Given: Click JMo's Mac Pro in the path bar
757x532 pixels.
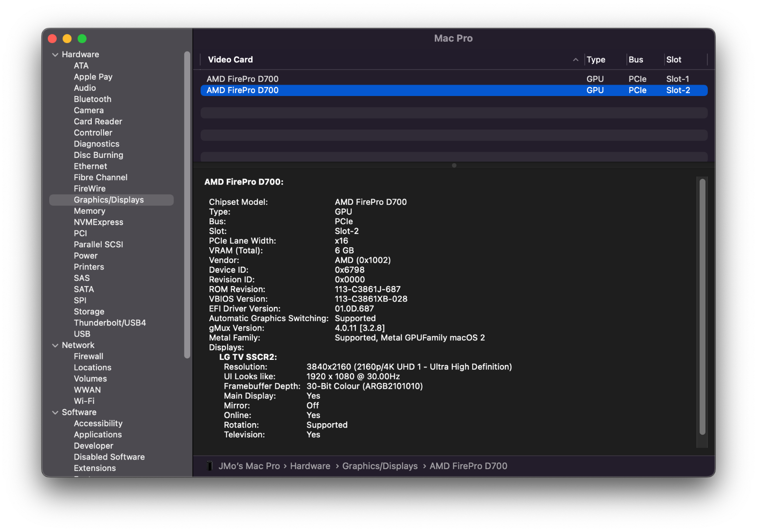Looking at the screenshot, I should coord(249,466).
